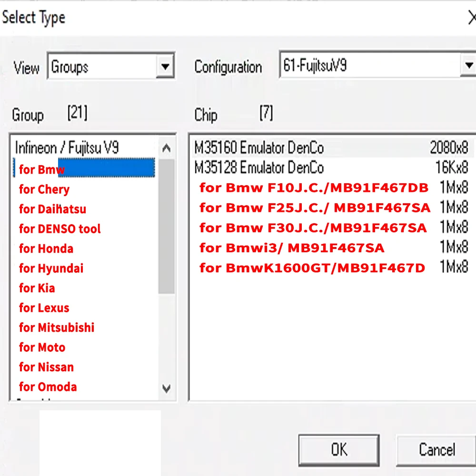Click the group list scrollbar thumb

tap(166, 226)
